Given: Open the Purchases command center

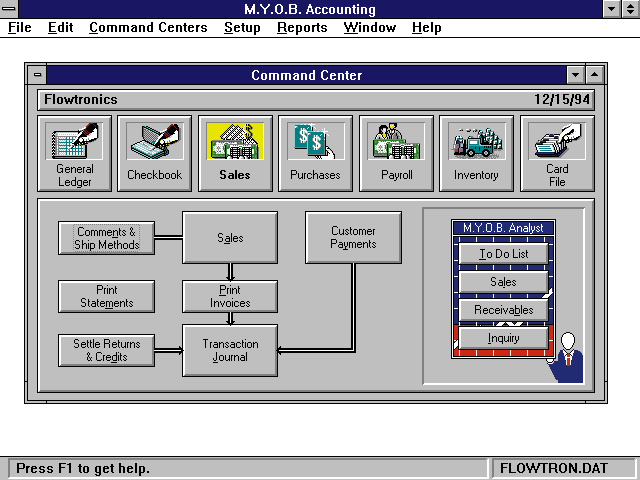Looking at the screenshot, I should point(315,153).
